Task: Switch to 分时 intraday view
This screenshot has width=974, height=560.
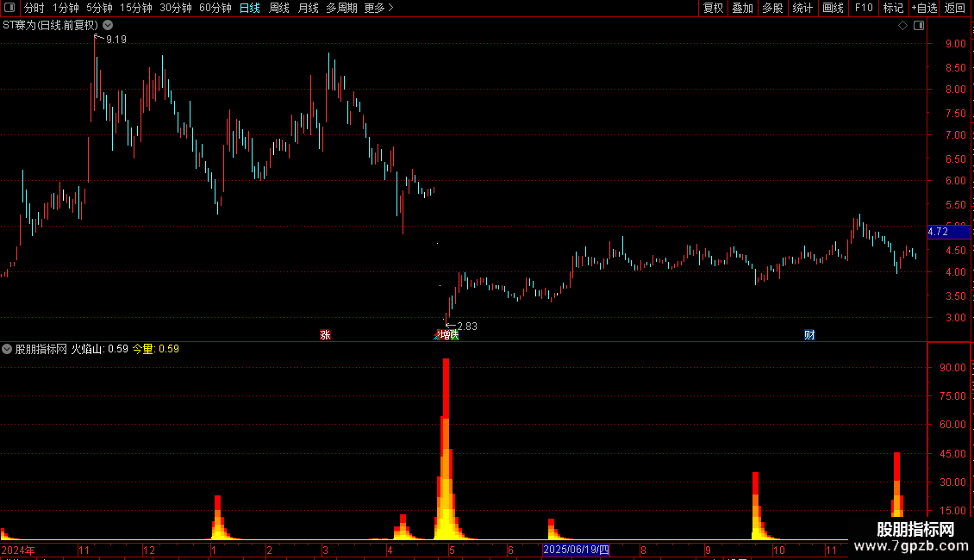Action: 34,8
